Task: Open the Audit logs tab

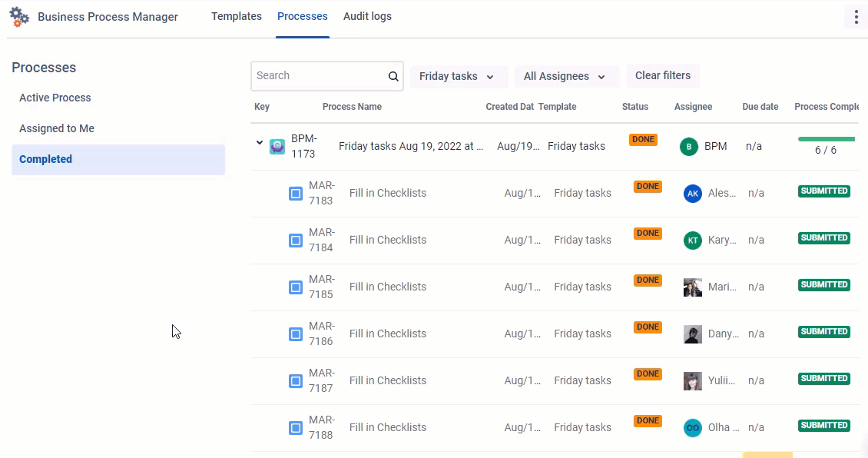Action: [x=367, y=16]
